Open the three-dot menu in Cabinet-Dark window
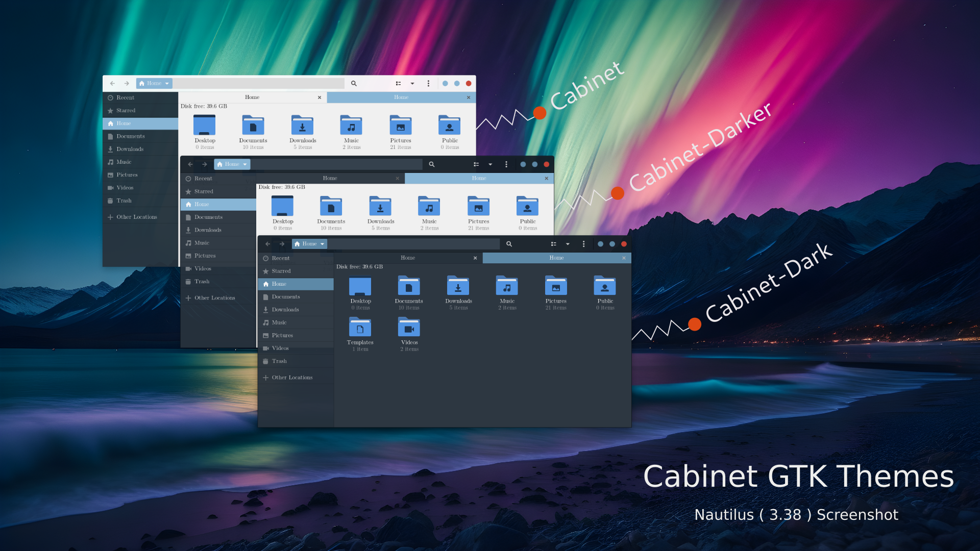Screen dimensions: 980x551 [x=583, y=244]
